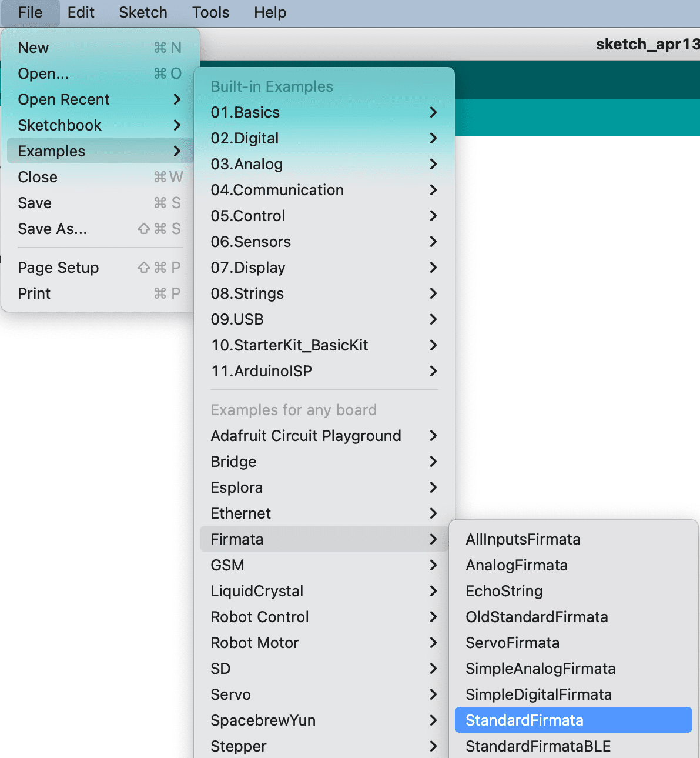
Task: Open the Robot Control examples submenu
Action: 324,617
